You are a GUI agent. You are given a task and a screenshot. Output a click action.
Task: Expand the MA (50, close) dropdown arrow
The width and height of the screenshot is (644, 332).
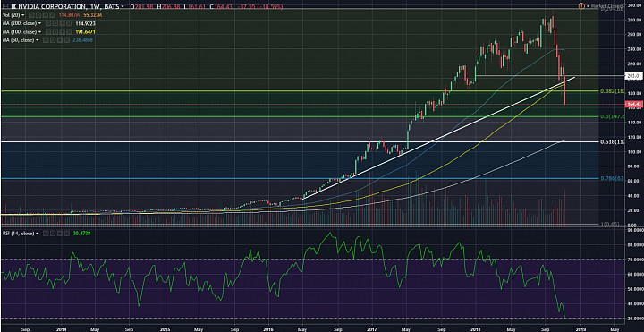[37, 40]
